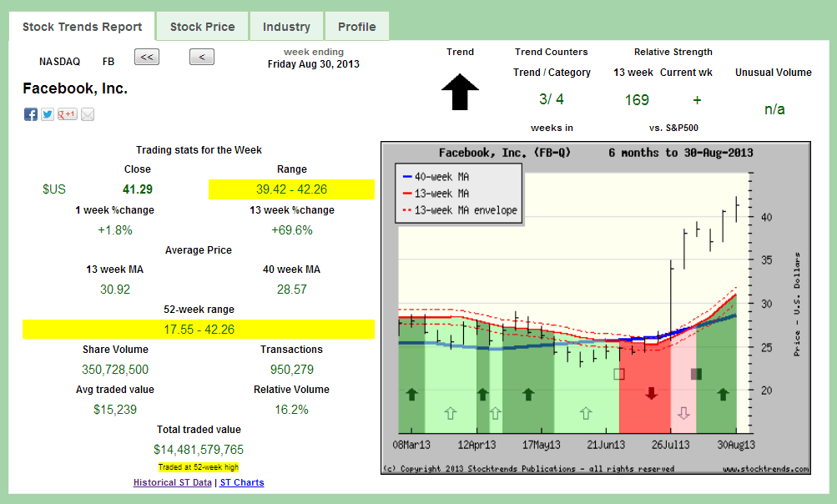The height and width of the screenshot is (504, 837).
Task: Click the 40 week MA value "28.57"
Action: (292, 290)
